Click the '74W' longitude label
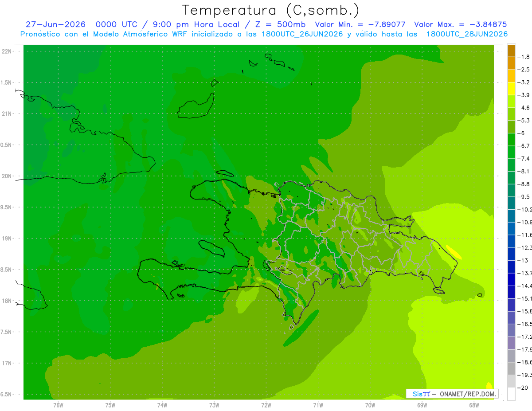This screenshot has height=411, width=532. [162, 405]
